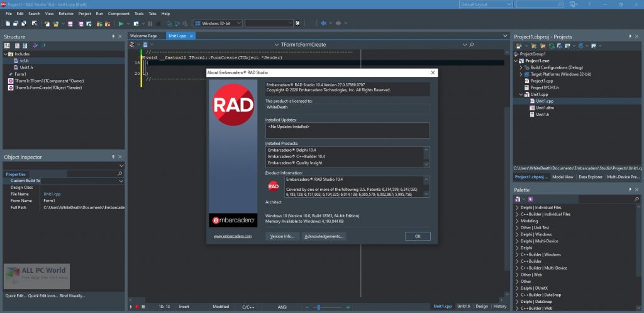Select Embarcadero C++Builder 10.4 in Installed Products
Image resolution: width=644 pixels, height=313 pixels.
click(x=297, y=156)
